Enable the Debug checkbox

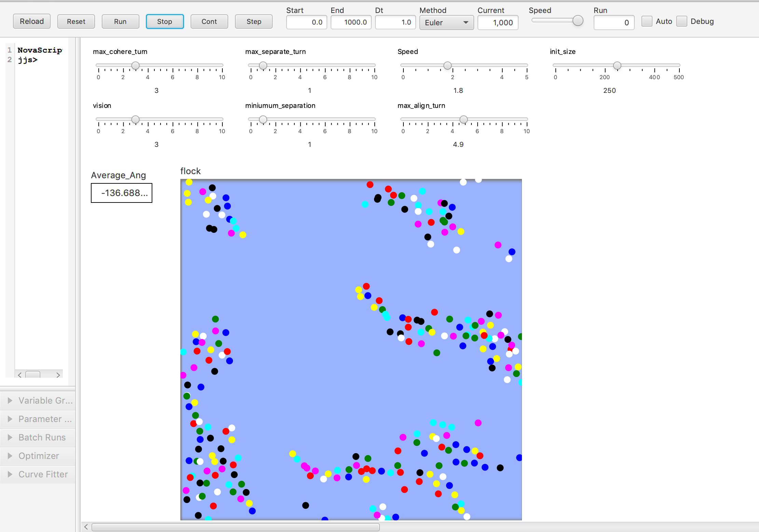(681, 21)
